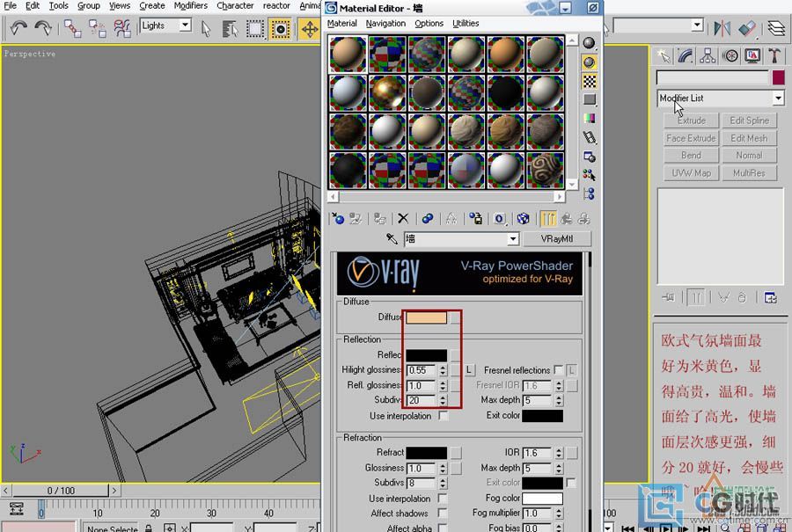Viewport: 792px width, 532px height.
Task: Select the gold reflective sphere sample slot
Action: tap(387, 93)
